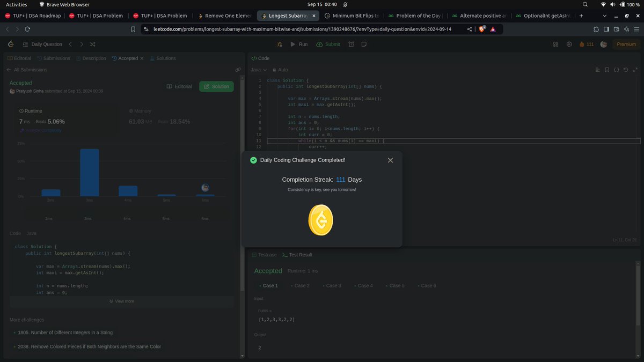Go to next question arrow
Viewport: 644px width, 362px height.
tap(81, 44)
